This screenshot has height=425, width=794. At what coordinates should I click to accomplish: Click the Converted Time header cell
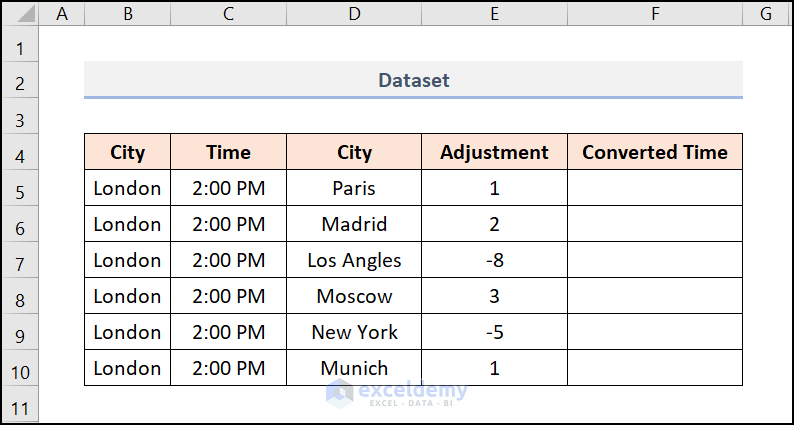coord(655,152)
